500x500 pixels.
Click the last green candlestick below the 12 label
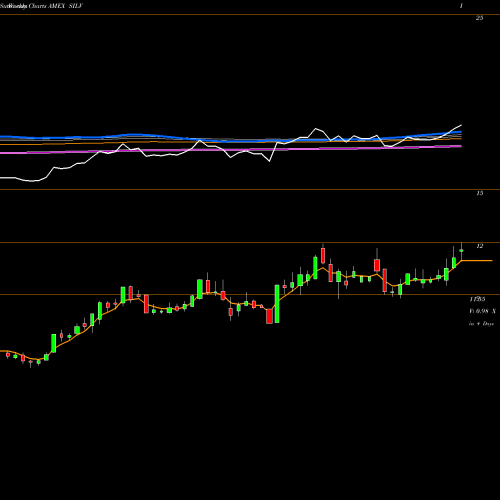[x=461, y=251]
